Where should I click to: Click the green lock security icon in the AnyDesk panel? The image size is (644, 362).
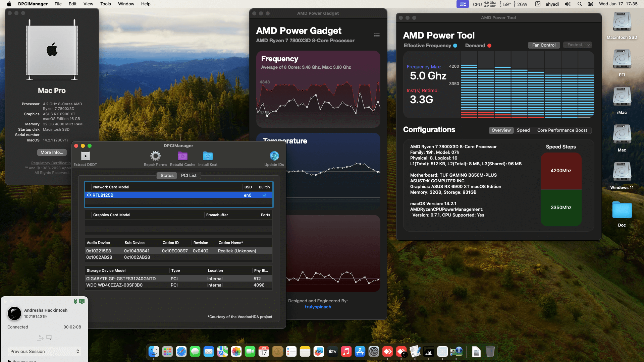pyautogui.click(x=75, y=301)
